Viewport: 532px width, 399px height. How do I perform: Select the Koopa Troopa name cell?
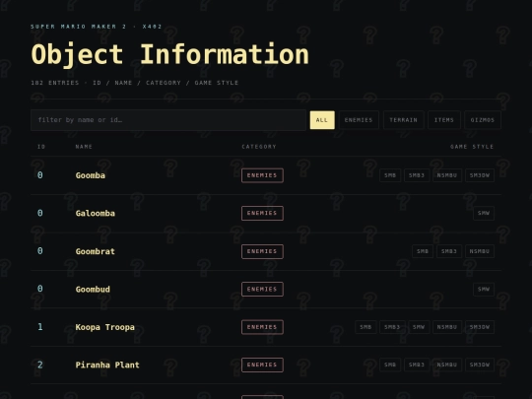coord(104,327)
